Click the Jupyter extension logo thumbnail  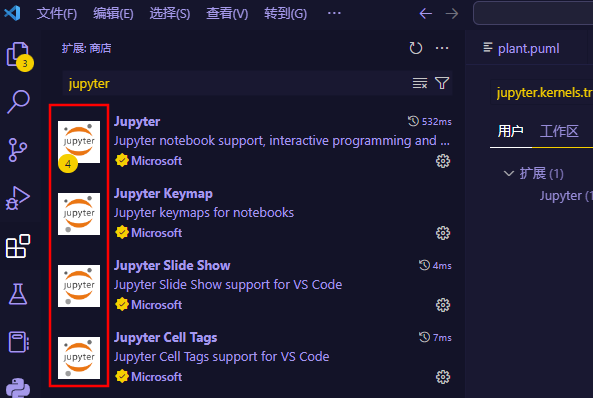click(x=79, y=142)
